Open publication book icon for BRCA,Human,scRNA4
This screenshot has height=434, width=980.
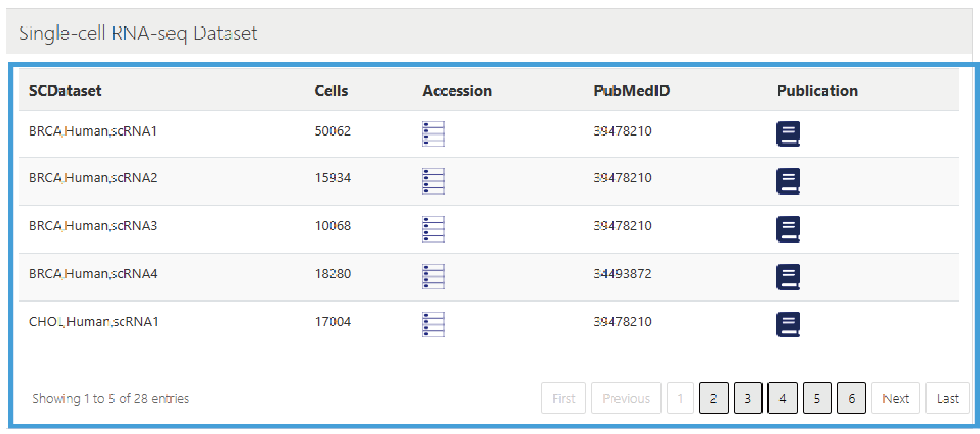pyautogui.click(x=788, y=276)
